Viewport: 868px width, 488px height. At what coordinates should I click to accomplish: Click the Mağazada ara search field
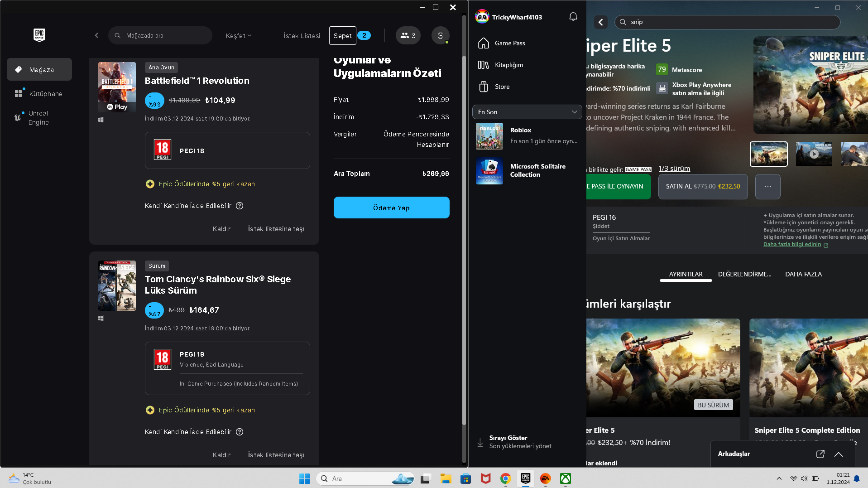160,35
